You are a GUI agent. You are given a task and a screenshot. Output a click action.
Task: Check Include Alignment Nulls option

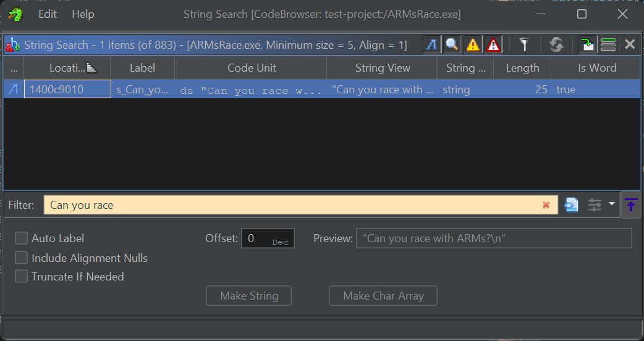(x=22, y=258)
